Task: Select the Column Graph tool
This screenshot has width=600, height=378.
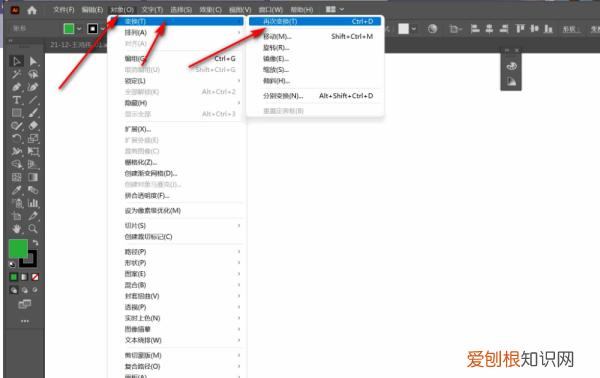Action: coord(33,203)
